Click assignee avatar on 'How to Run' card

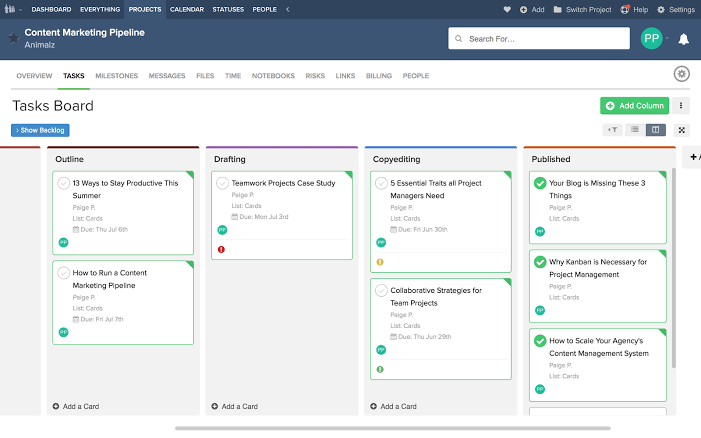[x=63, y=333]
